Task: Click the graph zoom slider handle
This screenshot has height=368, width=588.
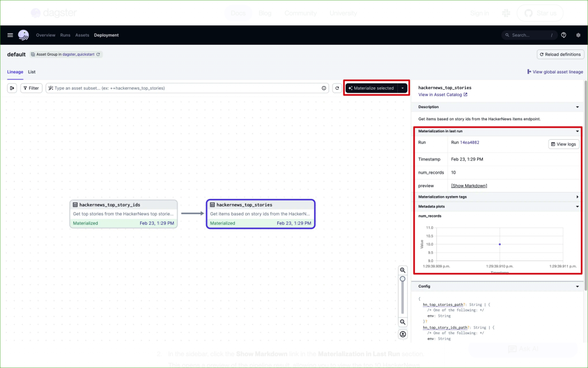Action: (x=403, y=279)
